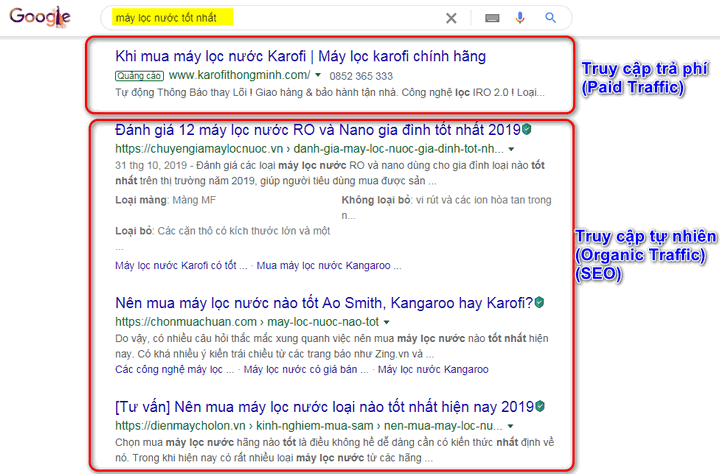Expand dropdown arrow beside chuyengiamaylocnuoc.vn URL
Screen dimensions: 720x474
point(511,149)
